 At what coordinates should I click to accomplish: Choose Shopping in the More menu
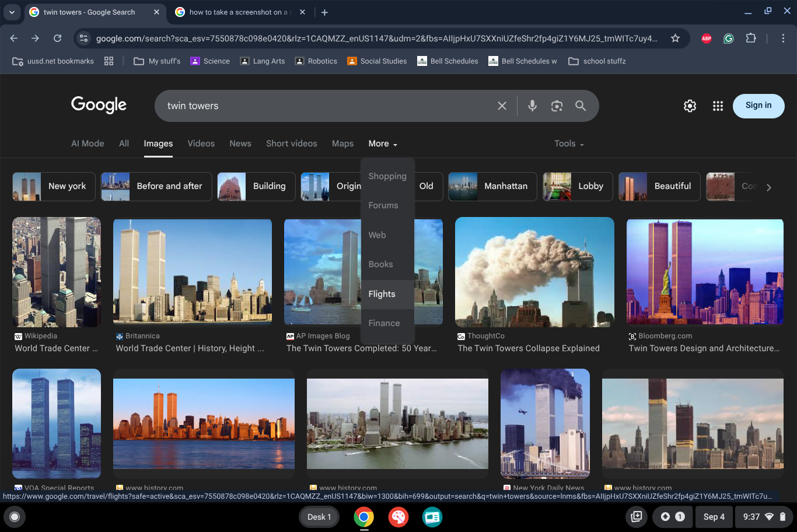(x=387, y=176)
